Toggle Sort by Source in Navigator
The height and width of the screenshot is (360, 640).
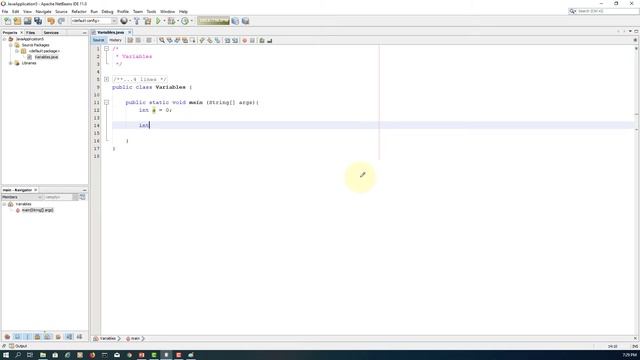click(79, 337)
